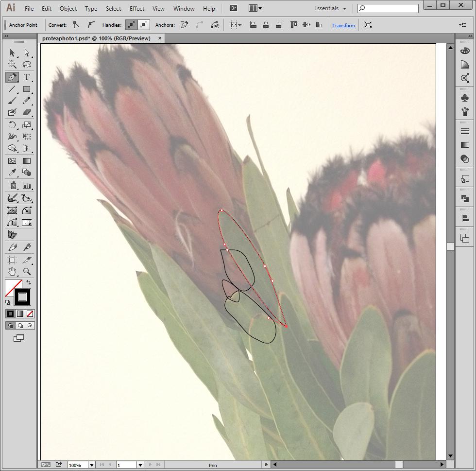Select the Eyedropper tool
The image size is (476, 471).
[12, 173]
